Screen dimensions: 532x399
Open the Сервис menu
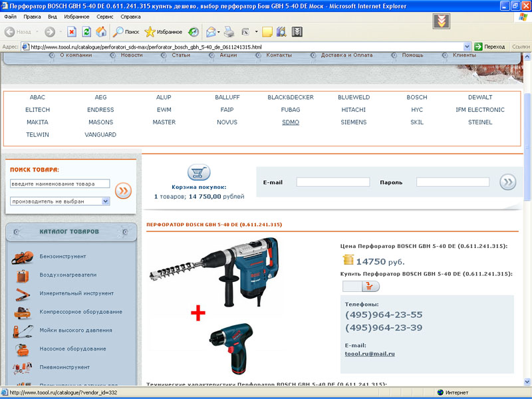click(x=105, y=17)
